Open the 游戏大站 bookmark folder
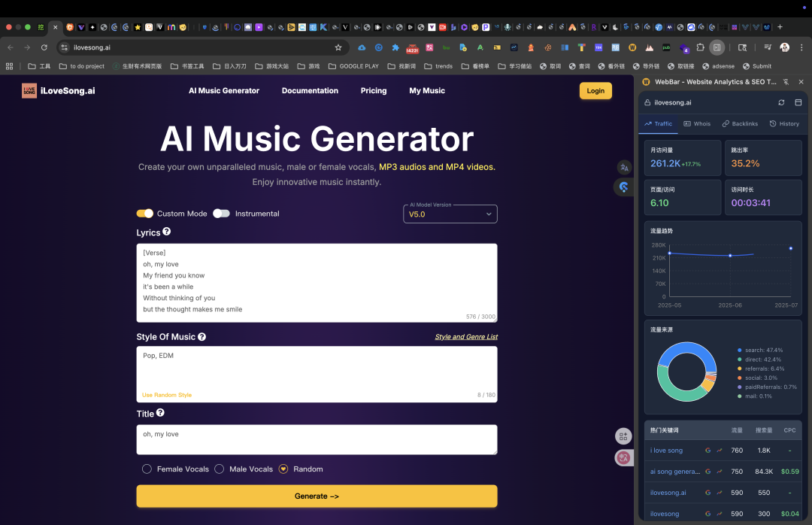Image resolution: width=812 pixels, height=525 pixels. pos(272,66)
